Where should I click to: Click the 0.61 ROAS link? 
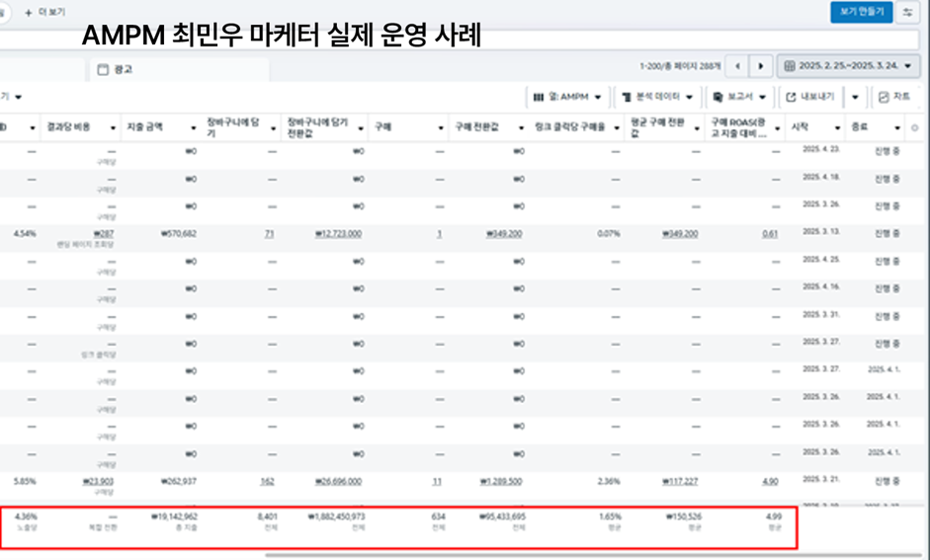(770, 234)
